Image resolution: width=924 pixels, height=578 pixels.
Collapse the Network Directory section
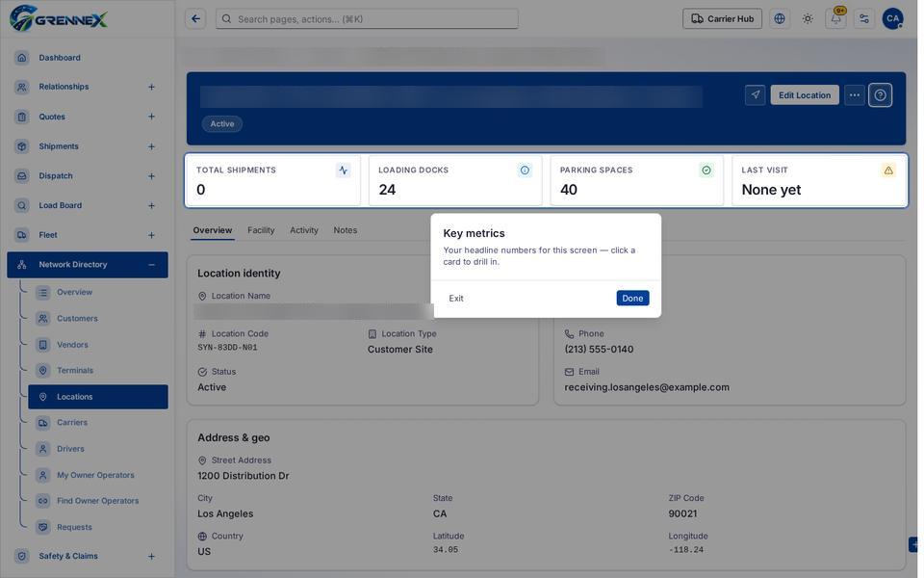click(x=151, y=265)
